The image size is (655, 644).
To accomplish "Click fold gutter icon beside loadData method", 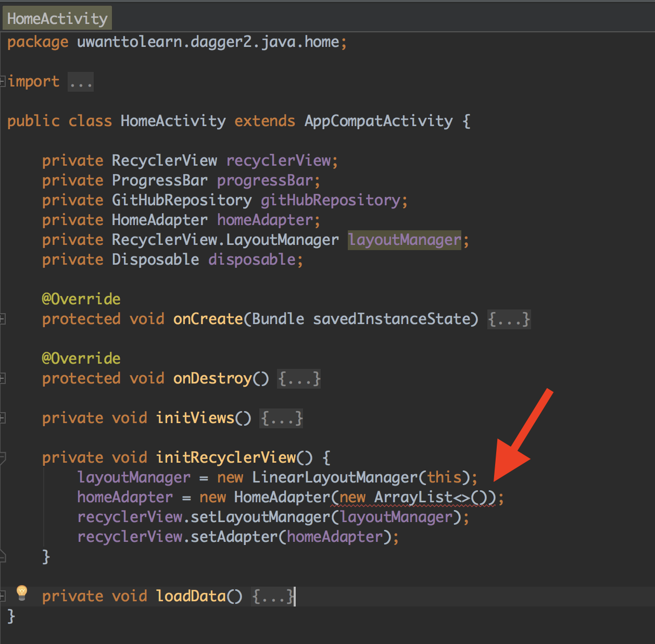I will (3, 596).
